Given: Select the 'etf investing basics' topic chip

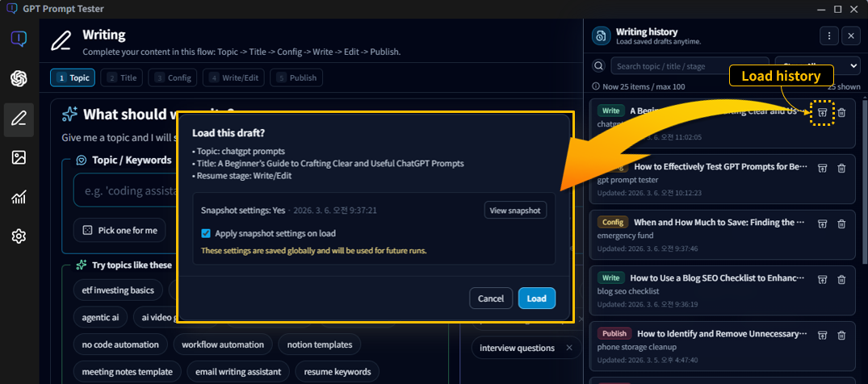Looking at the screenshot, I should click(x=118, y=290).
